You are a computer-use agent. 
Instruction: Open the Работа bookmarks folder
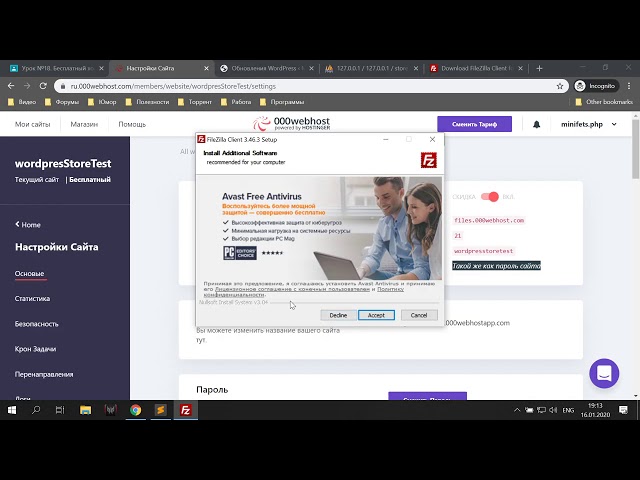click(236, 102)
